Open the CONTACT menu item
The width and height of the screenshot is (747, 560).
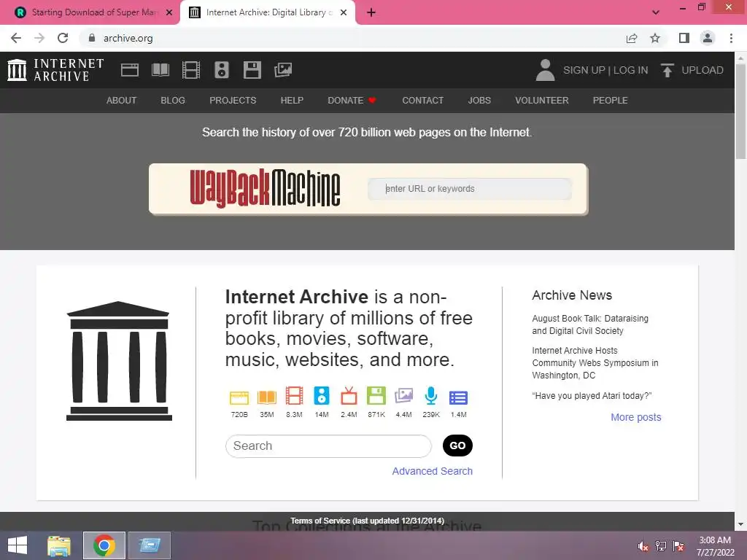[422, 101]
